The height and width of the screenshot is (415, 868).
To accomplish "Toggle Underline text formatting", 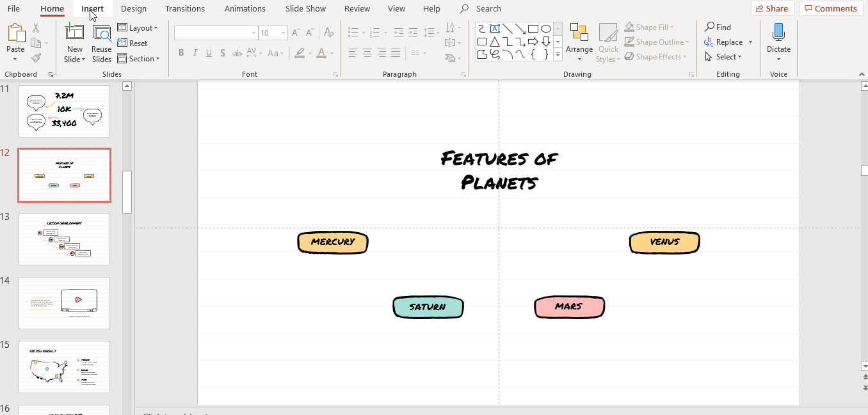I will [209, 53].
